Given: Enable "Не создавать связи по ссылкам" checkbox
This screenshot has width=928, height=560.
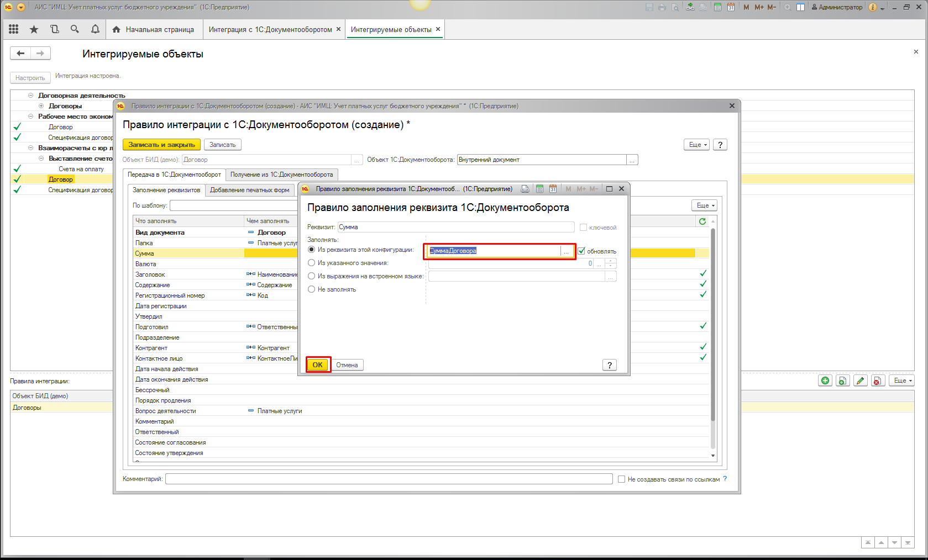Looking at the screenshot, I should (x=621, y=479).
